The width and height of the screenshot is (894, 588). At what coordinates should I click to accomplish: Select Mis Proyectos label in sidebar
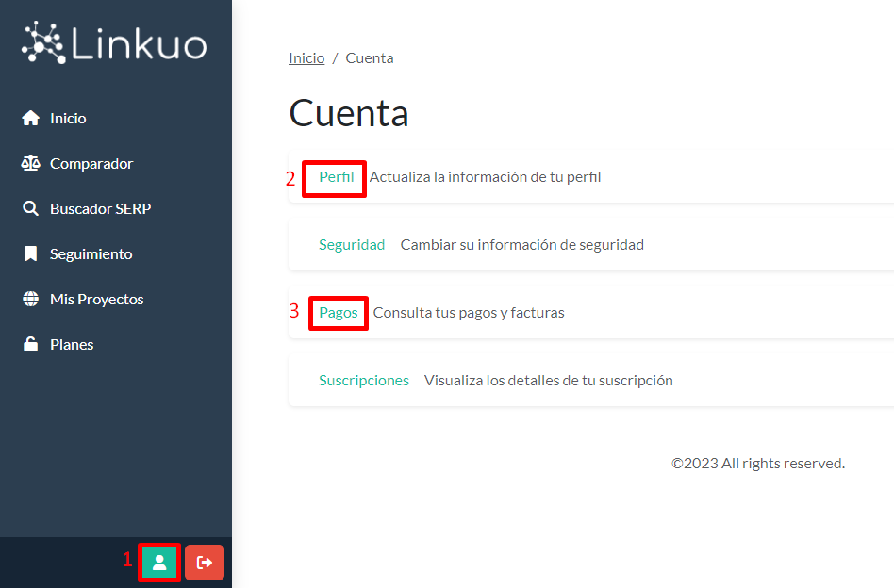point(96,300)
